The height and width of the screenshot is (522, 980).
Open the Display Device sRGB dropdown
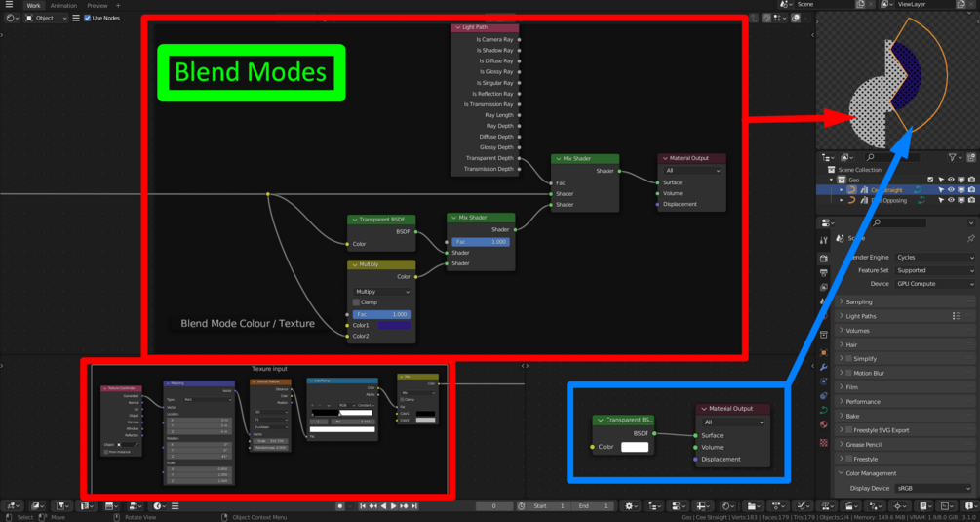pyautogui.click(x=934, y=489)
